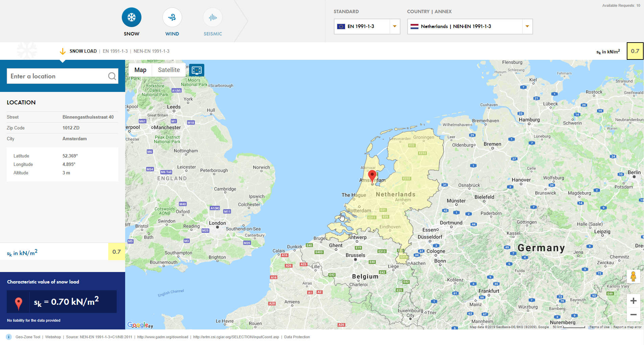644x345 pixels.
Task: Open the STANDARD dropdown for EN 1991-1-3
Action: (x=394, y=26)
